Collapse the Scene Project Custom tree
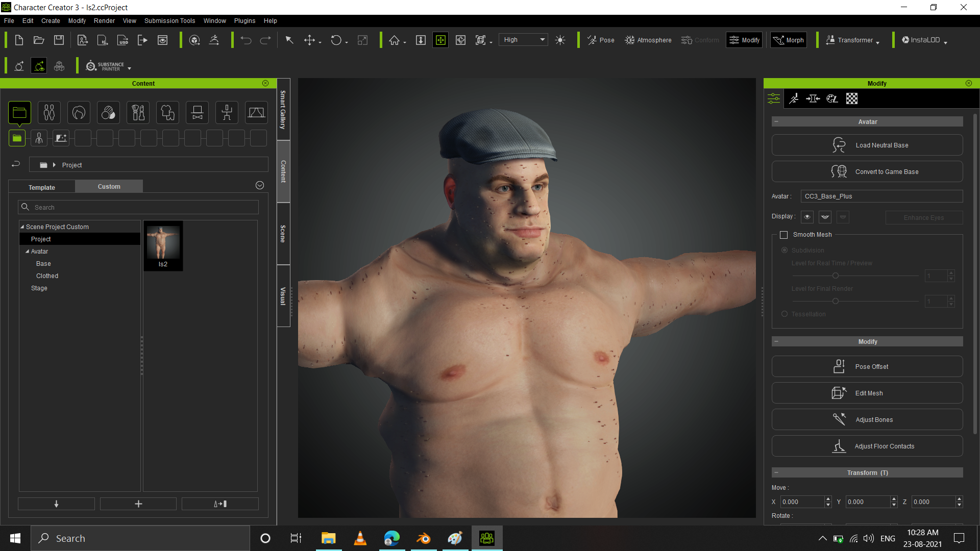Image resolution: width=980 pixels, height=551 pixels. click(x=22, y=227)
